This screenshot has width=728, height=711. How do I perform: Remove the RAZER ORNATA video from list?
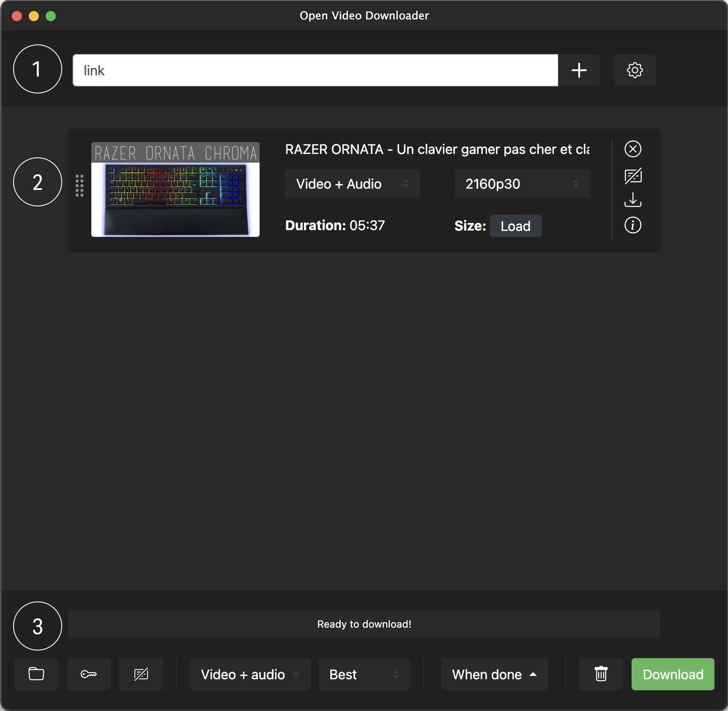click(633, 149)
